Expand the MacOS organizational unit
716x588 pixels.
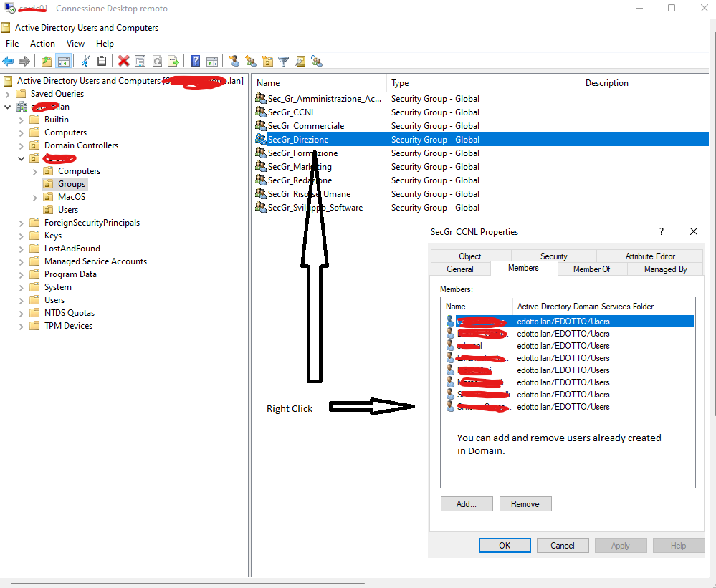pyautogui.click(x=35, y=197)
